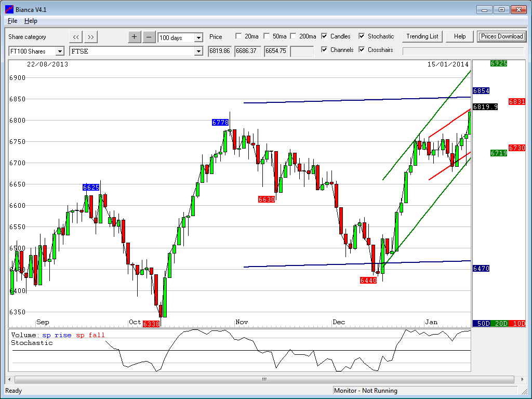Image resolution: width=532 pixels, height=399 pixels.
Task: Select the 50D channel legend box
Action: coord(483,323)
